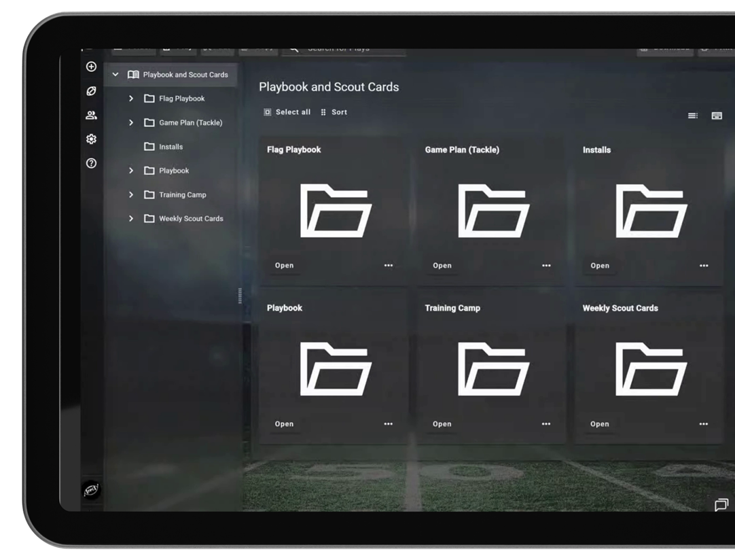Open more options on Weekly Scout Cards card

pos(704,424)
